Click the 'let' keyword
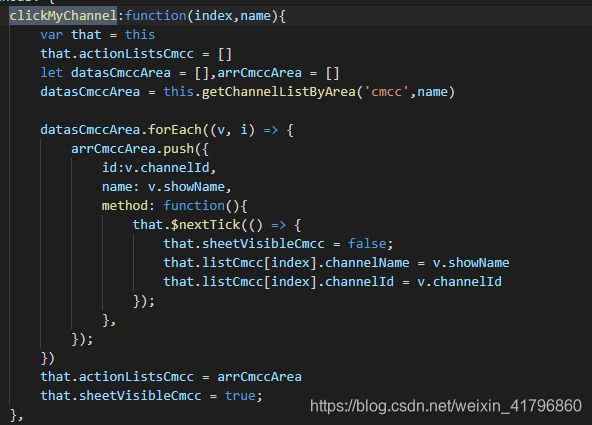The width and height of the screenshot is (592, 425). tap(51, 72)
